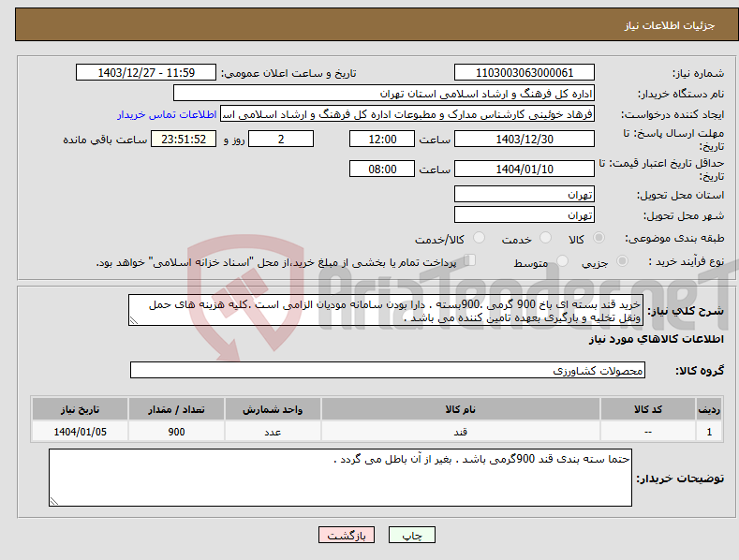The image size is (739, 560).
Task: Click the قند product name cell
Action: coord(461,432)
